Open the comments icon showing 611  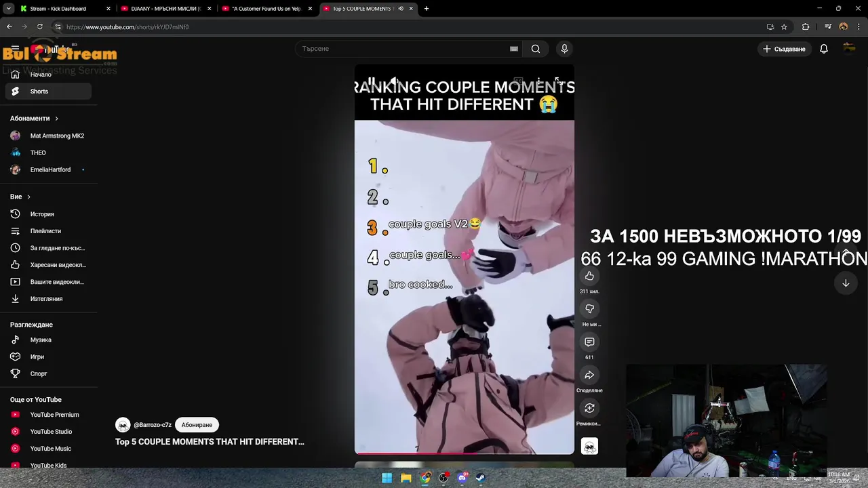(x=589, y=342)
